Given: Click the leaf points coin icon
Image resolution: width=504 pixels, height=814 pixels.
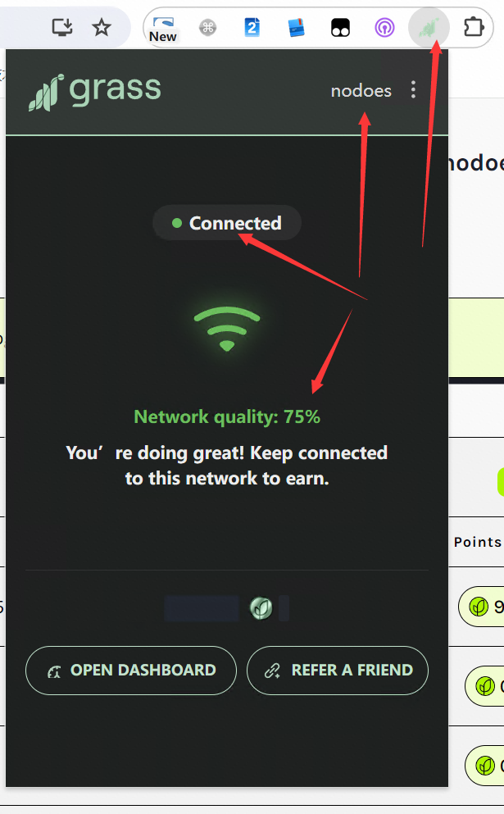Looking at the screenshot, I should 261,607.
